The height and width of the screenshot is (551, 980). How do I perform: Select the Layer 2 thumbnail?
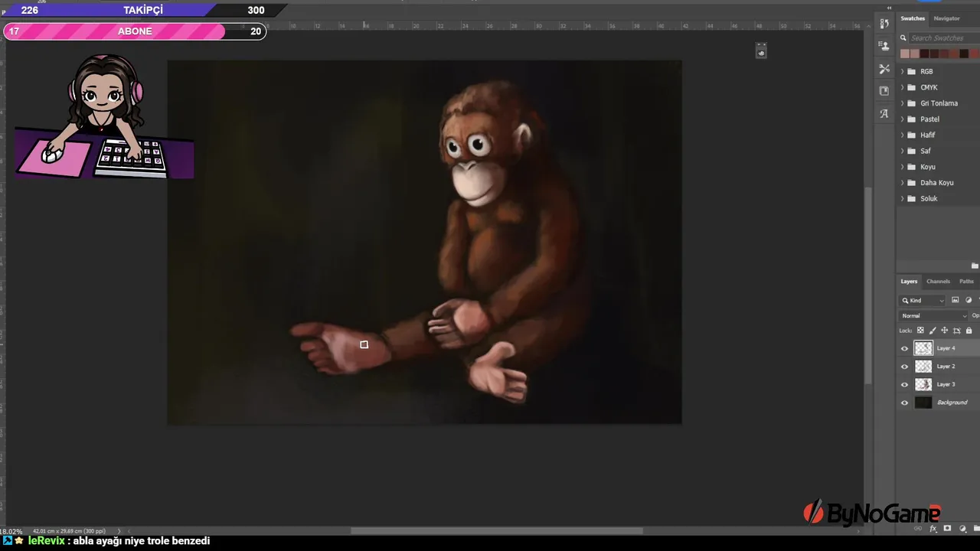(923, 367)
